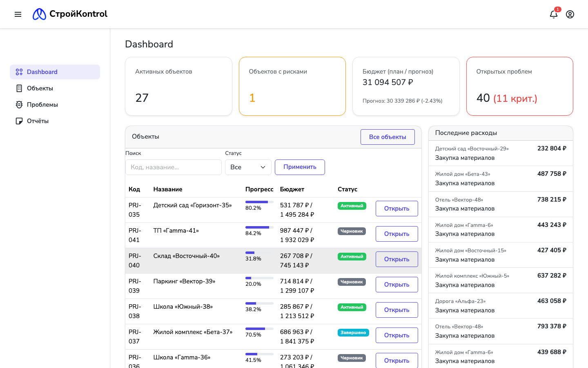This screenshot has width=588, height=368.
Task: Click the Поиск search field
Action: [x=174, y=167]
